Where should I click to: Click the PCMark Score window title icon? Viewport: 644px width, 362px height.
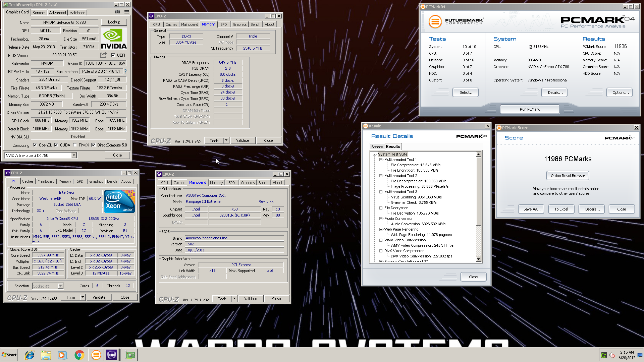pos(499,128)
